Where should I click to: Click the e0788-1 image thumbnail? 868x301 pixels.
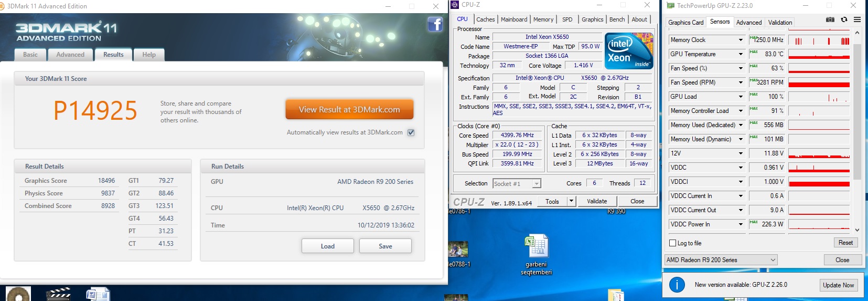pos(458,249)
